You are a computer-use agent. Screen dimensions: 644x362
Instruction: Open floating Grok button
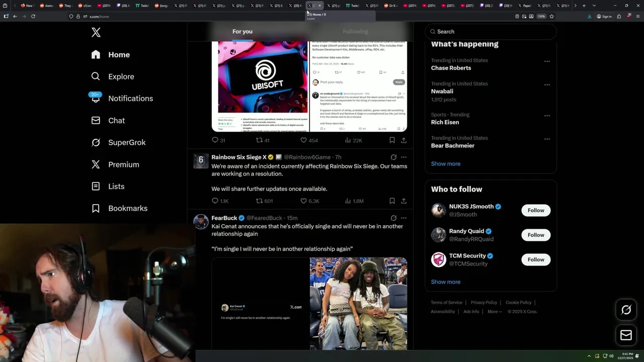626,310
